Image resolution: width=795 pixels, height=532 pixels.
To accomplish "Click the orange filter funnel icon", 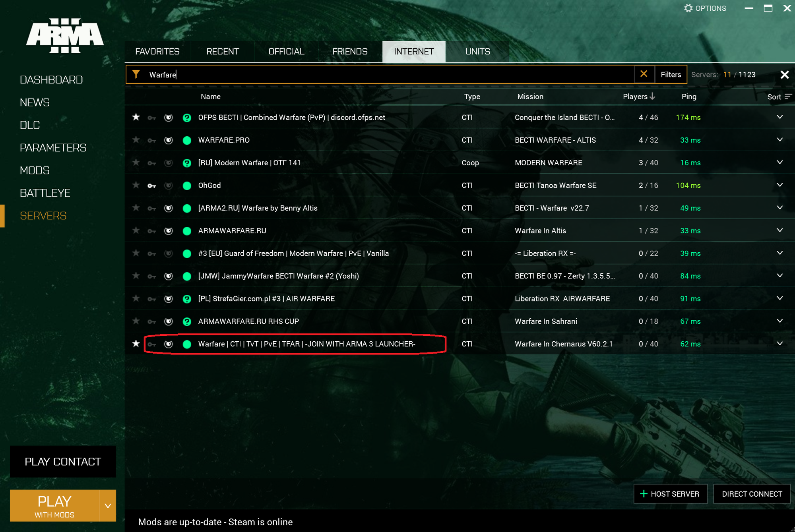I will [136, 74].
